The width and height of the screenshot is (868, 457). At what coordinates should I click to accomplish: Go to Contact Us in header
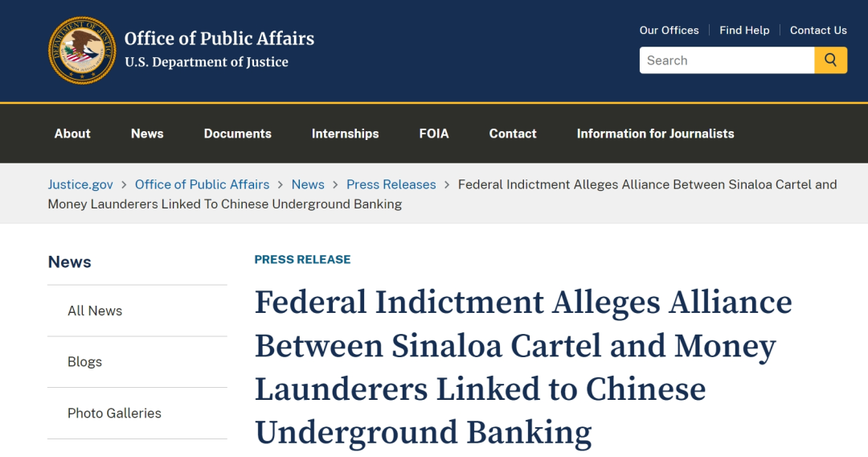pyautogui.click(x=818, y=31)
